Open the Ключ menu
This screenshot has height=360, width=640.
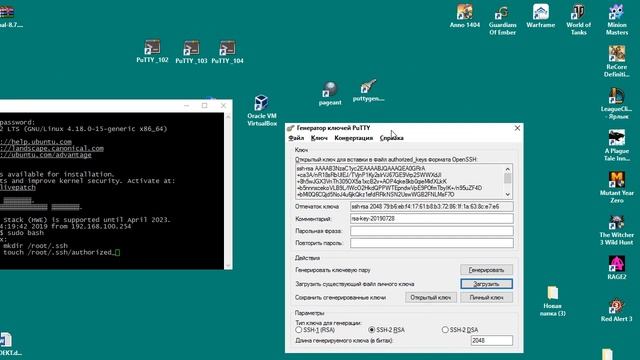319,138
